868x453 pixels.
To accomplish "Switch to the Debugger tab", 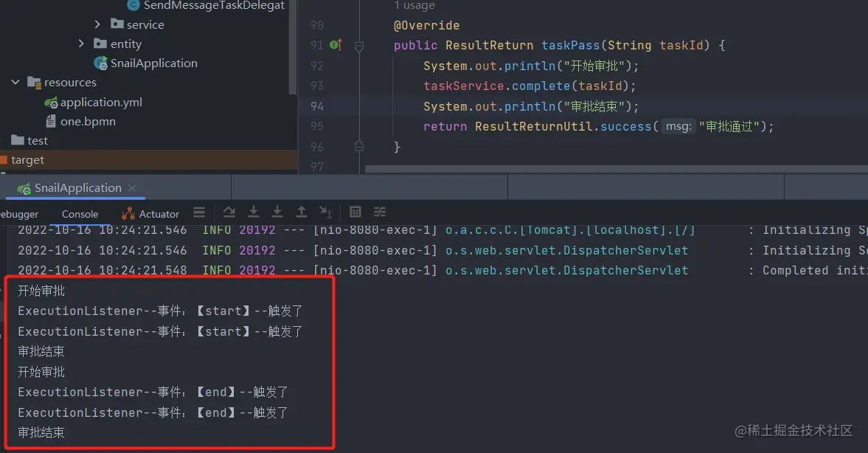I will coord(19,214).
